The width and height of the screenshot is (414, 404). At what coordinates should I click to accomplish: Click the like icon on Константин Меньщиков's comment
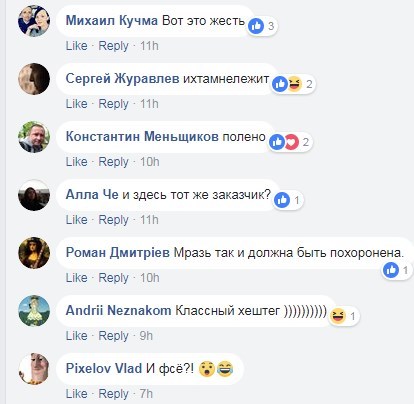pyautogui.click(x=277, y=142)
